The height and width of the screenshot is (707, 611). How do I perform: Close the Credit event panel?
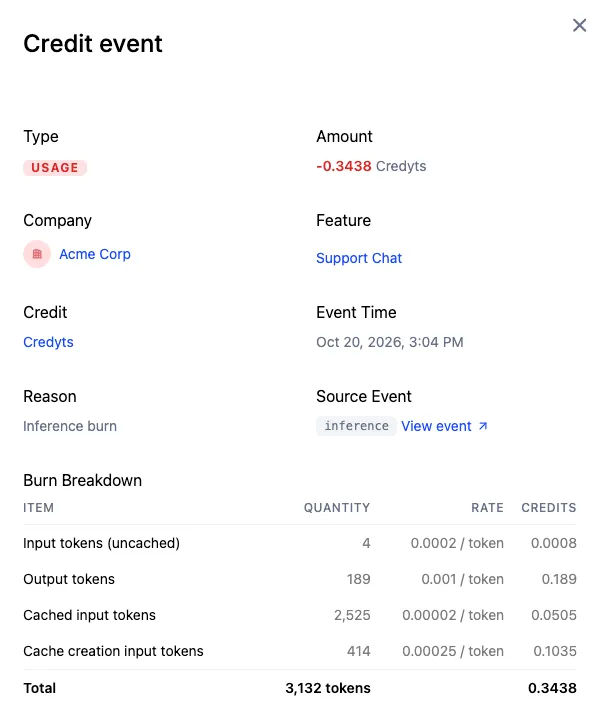click(579, 25)
